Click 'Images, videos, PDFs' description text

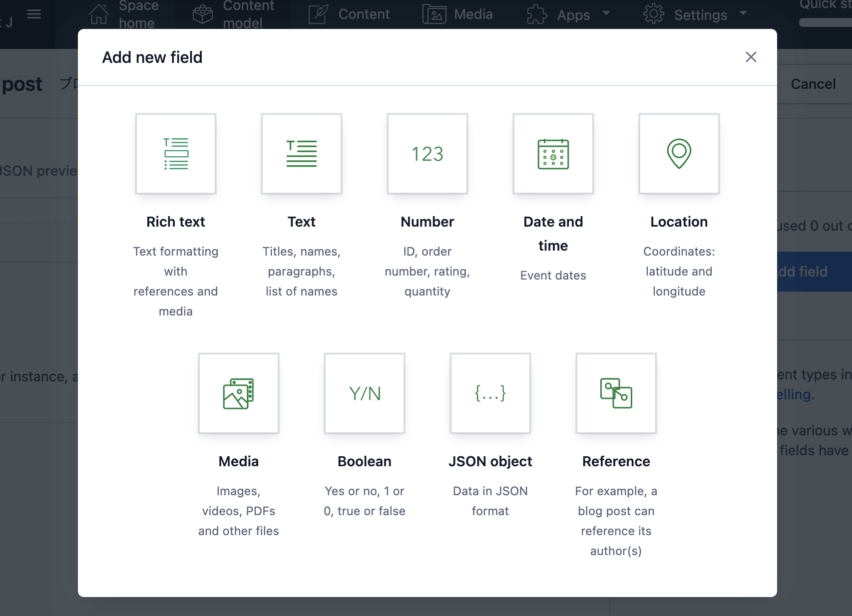pyautogui.click(x=239, y=511)
